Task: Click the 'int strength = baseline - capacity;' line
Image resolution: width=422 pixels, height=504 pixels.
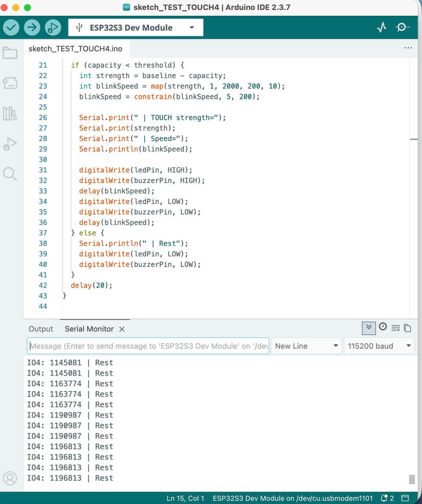Action: (152, 76)
